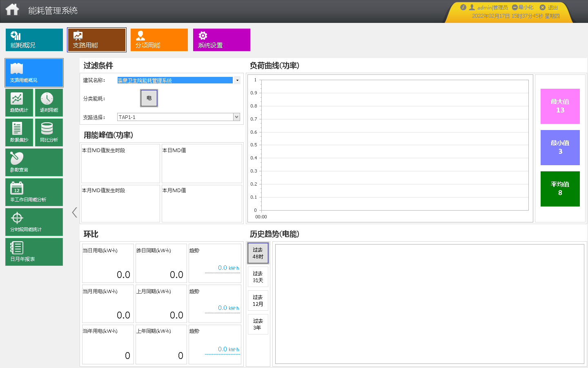Open 能耗概况 overview tile
Screen dimensions: 588x368
point(34,40)
